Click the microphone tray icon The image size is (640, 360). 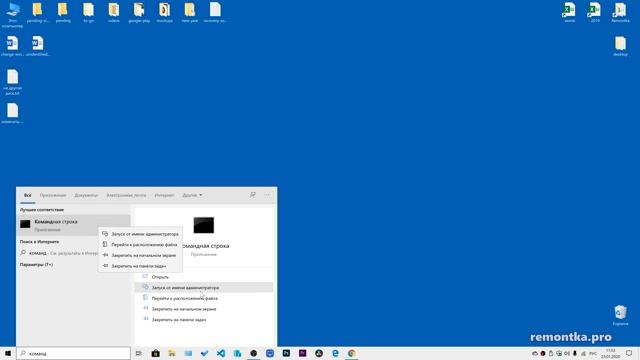point(575,353)
